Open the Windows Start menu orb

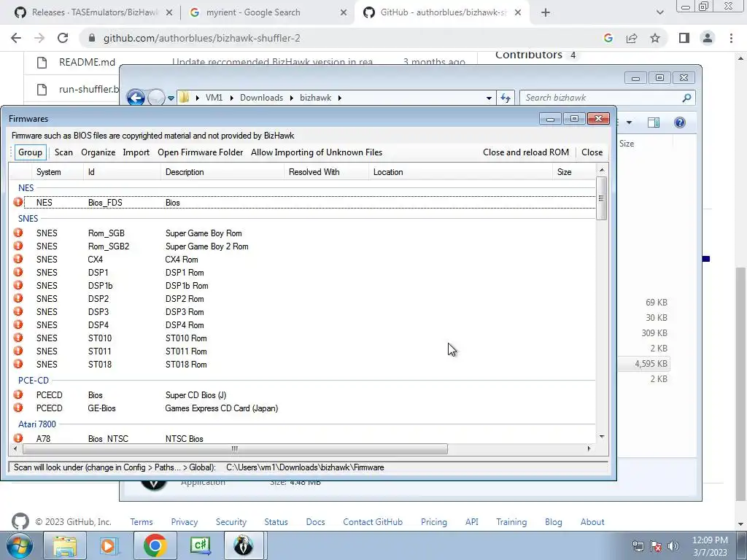coord(19,545)
